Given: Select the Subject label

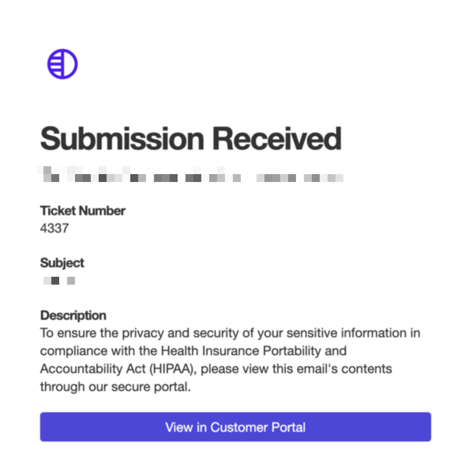Looking at the screenshot, I should pyautogui.click(x=62, y=263).
